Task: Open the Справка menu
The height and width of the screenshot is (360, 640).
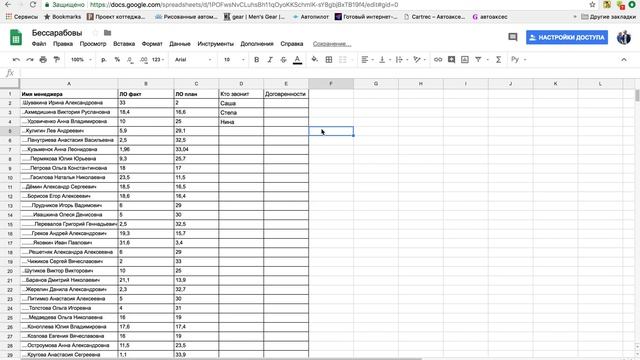Action: click(291, 44)
